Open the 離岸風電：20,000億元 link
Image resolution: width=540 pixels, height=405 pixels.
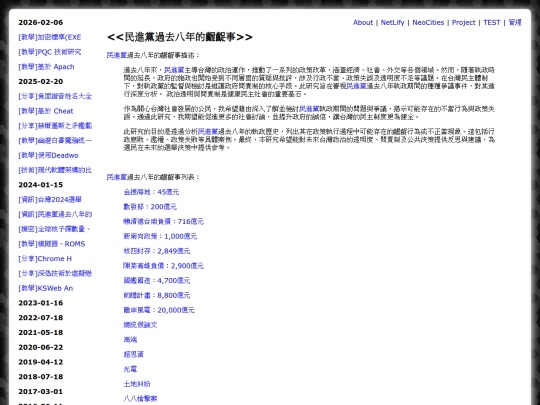coord(159,310)
